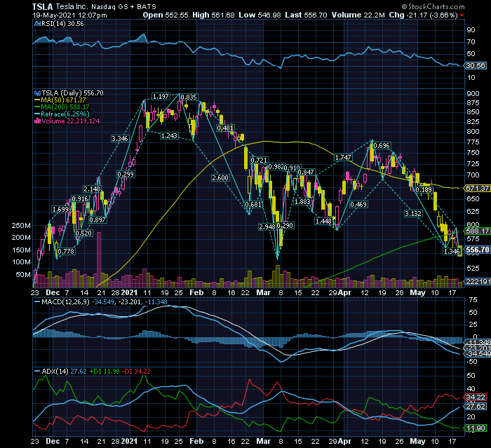
Task: Click the 556.70 last-price axis tag
Action: pyautogui.click(x=477, y=250)
